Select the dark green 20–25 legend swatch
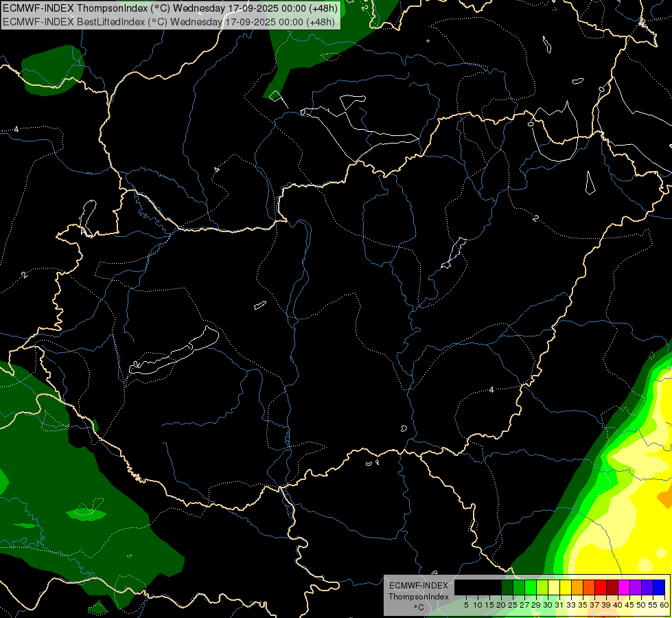This screenshot has height=618, width=672. [x=507, y=587]
